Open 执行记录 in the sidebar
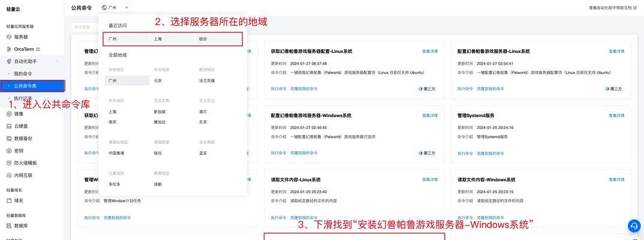Viewport: 644px width, 240px height. [x=23, y=98]
